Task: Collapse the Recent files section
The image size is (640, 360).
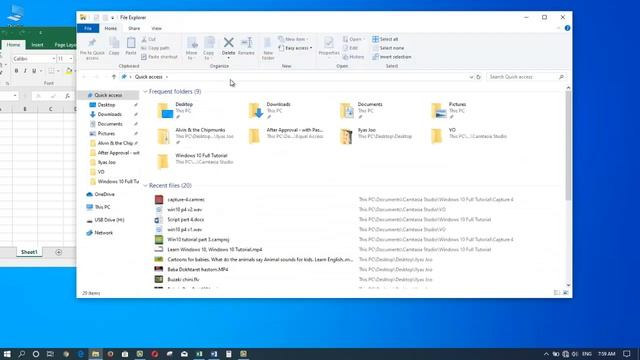Action: 145,185
